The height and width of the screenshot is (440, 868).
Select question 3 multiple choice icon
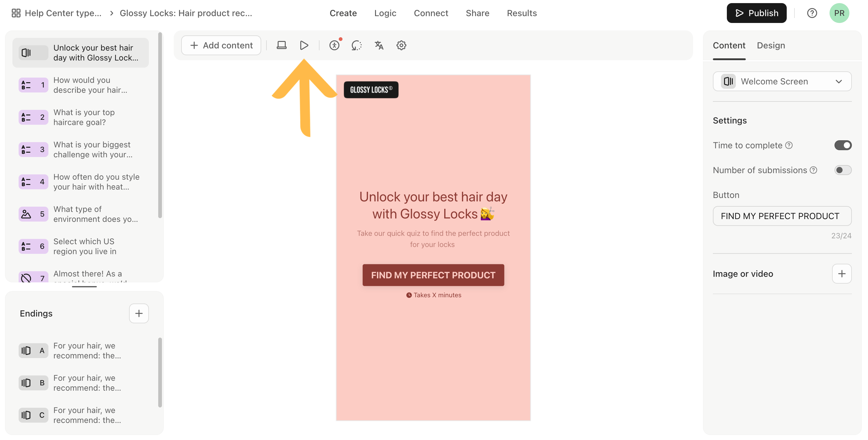34,150
